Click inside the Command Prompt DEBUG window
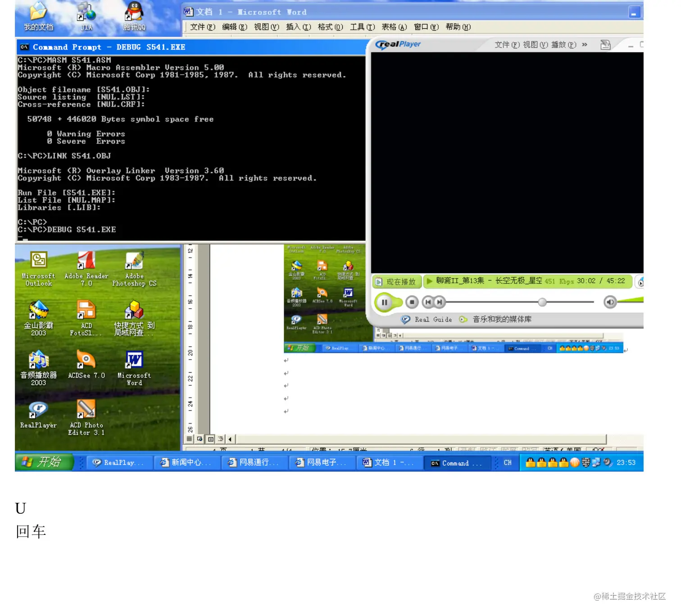Image resolution: width=681 pixels, height=616 pixels. coord(191,149)
